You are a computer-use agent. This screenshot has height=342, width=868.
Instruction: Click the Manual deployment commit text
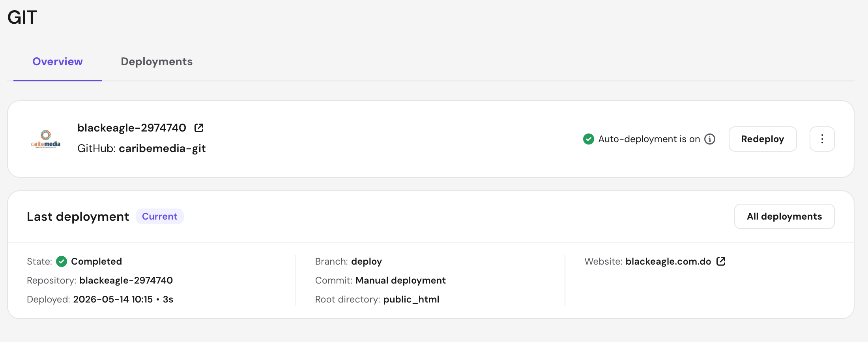(x=400, y=280)
